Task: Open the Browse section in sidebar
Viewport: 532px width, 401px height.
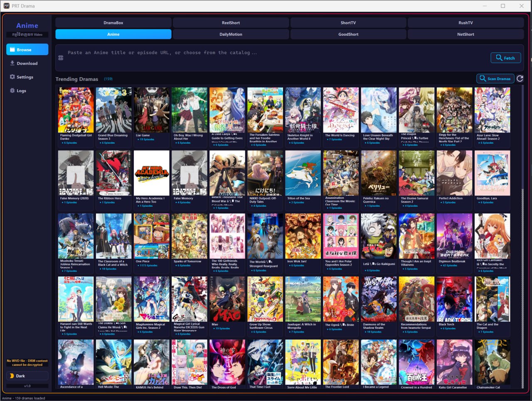Action: click(x=27, y=50)
